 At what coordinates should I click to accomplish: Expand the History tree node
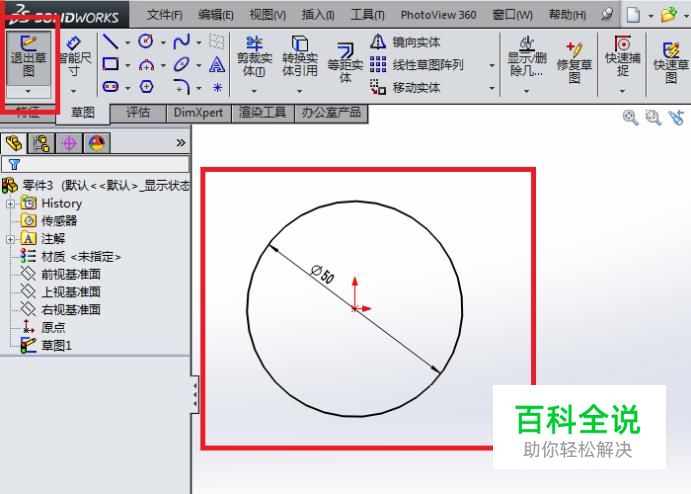[x=10, y=204]
